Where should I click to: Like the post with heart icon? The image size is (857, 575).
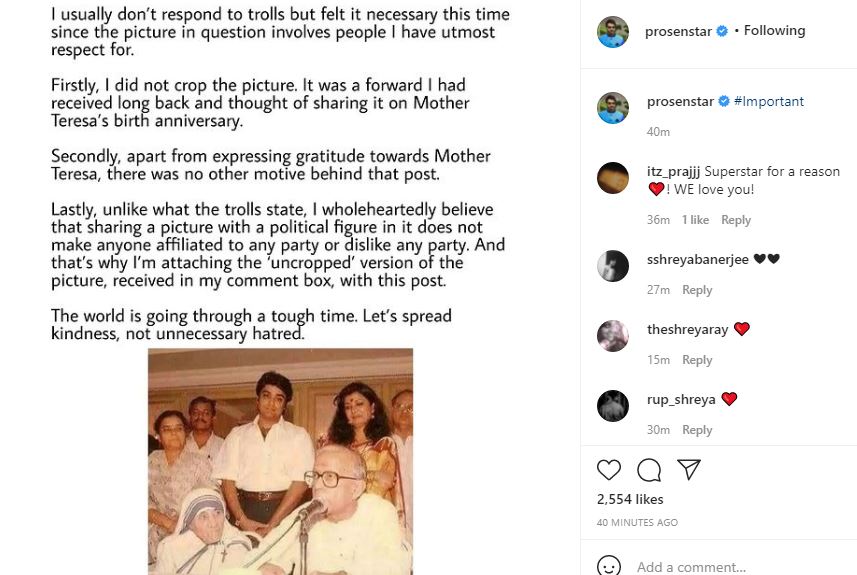tap(609, 470)
